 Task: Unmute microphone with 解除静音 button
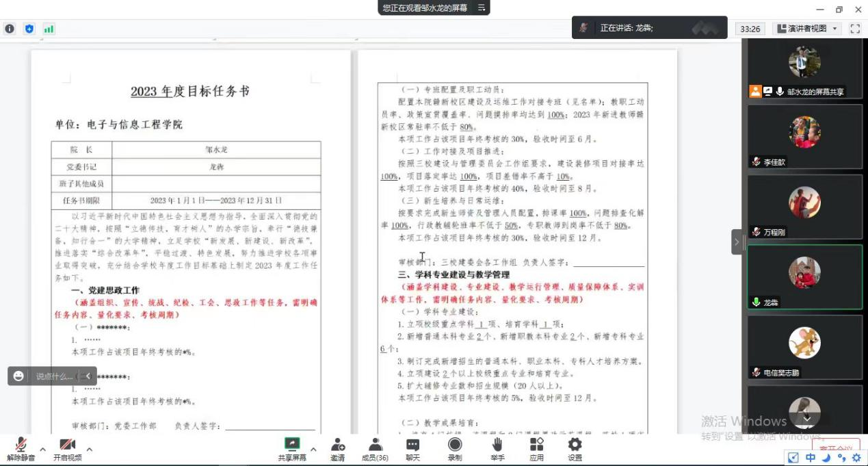click(x=21, y=448)
